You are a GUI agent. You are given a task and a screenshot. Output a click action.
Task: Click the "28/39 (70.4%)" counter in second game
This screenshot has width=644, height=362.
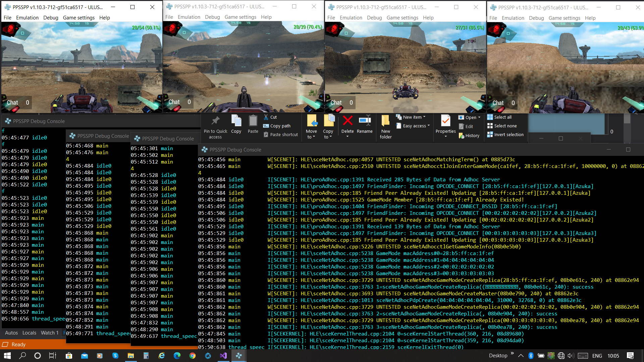point(308,27)
